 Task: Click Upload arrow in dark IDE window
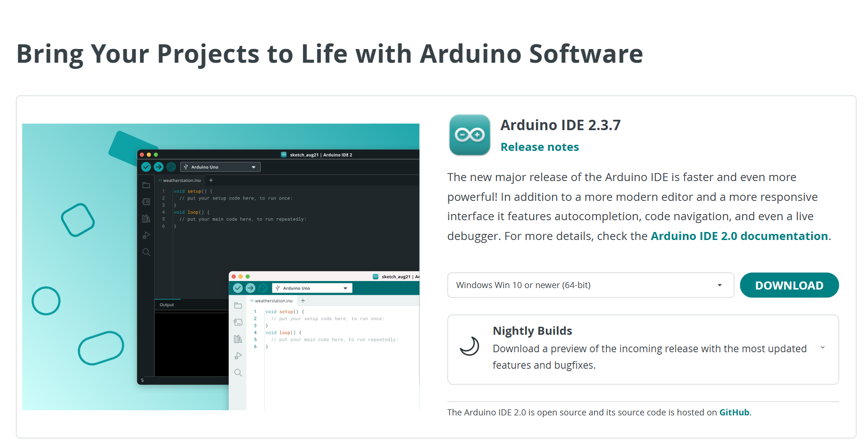pos(158,167)
